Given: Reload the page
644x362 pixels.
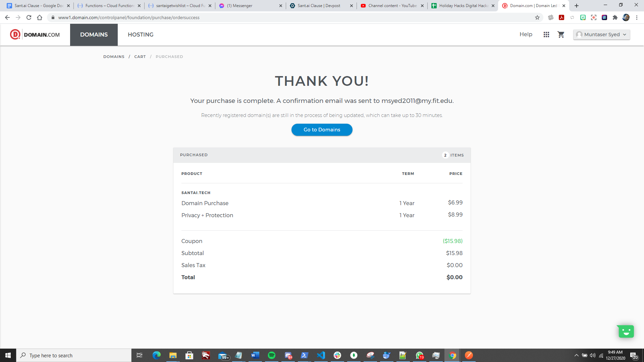Looking at the screenshot, I should point(29,17).
